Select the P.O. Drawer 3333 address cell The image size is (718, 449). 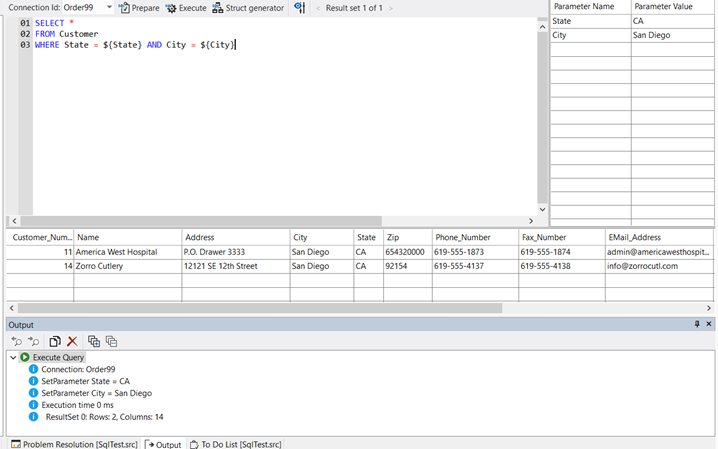235,252
